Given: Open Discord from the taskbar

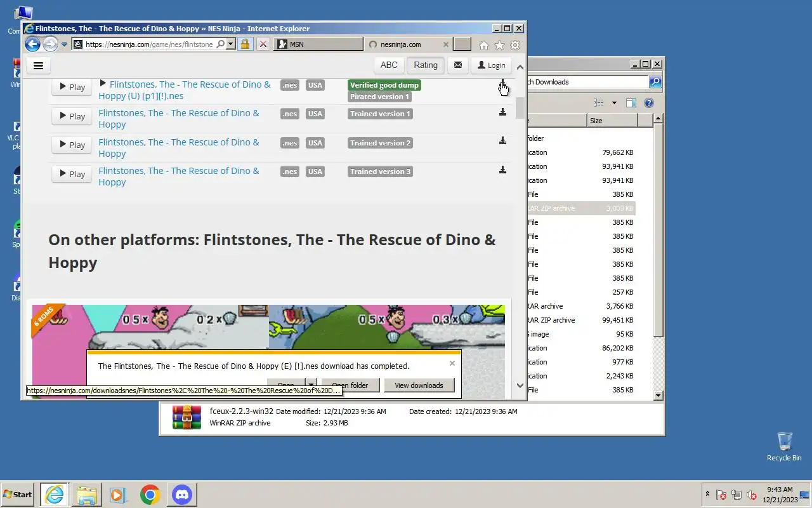Looking at the screenshot, I should click(x=182, y=494).
